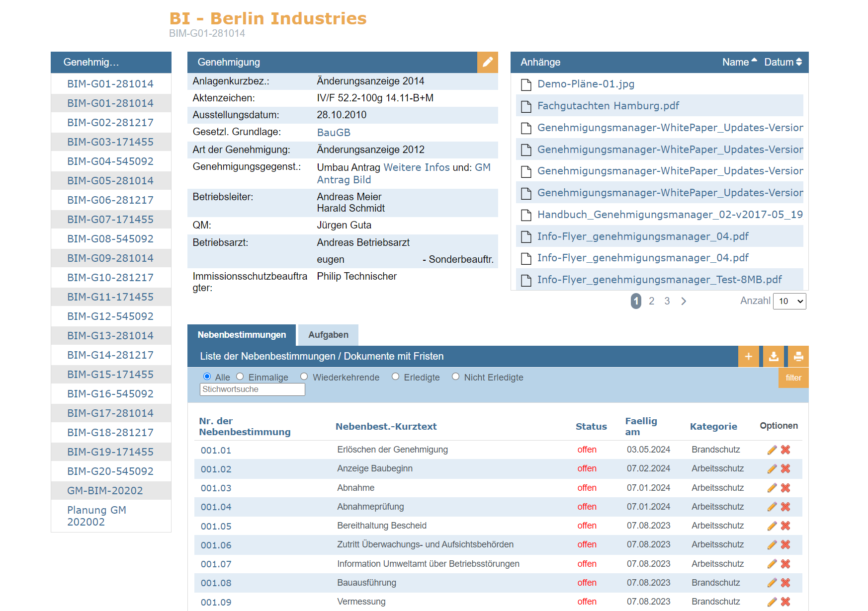Edit entry 001.01 with the pencil icon

coord(772,450)
